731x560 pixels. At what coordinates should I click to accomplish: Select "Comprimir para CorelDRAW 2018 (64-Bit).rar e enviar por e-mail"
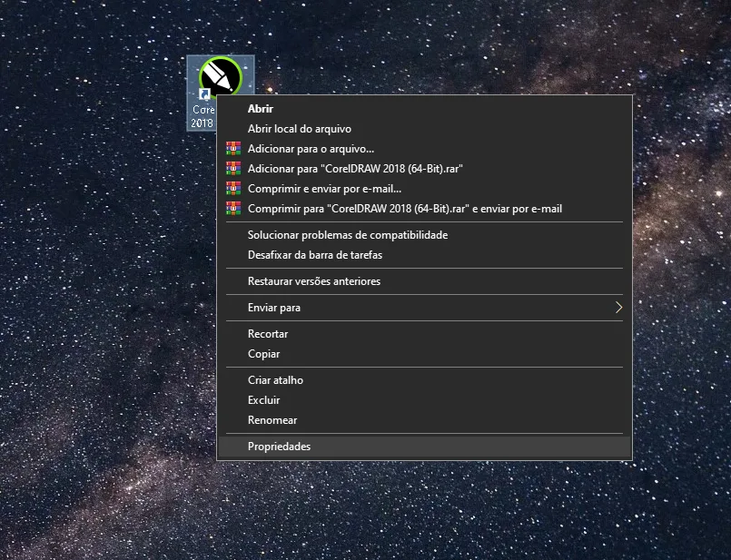coord(404,209)
